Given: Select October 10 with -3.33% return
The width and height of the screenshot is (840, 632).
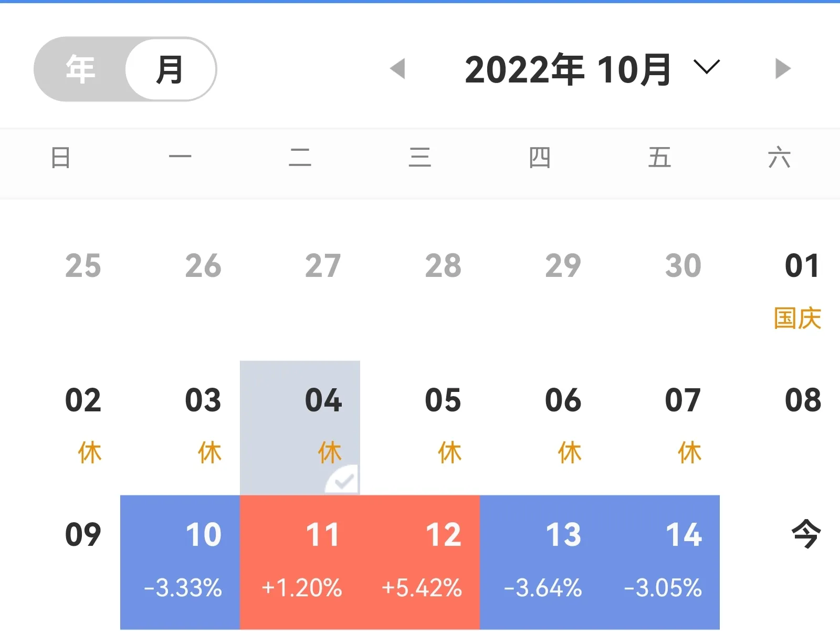Looking at the screenshot, I should [x=180, y=561].
